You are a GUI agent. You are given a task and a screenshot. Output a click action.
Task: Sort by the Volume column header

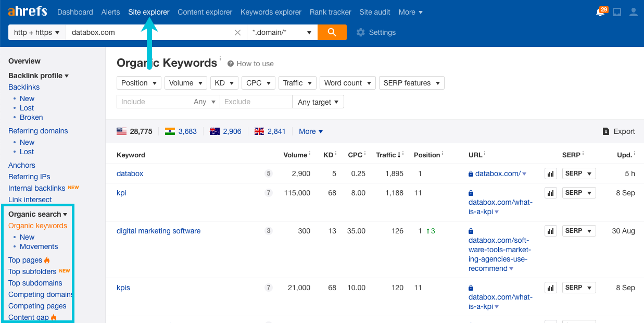pos(295,155)
